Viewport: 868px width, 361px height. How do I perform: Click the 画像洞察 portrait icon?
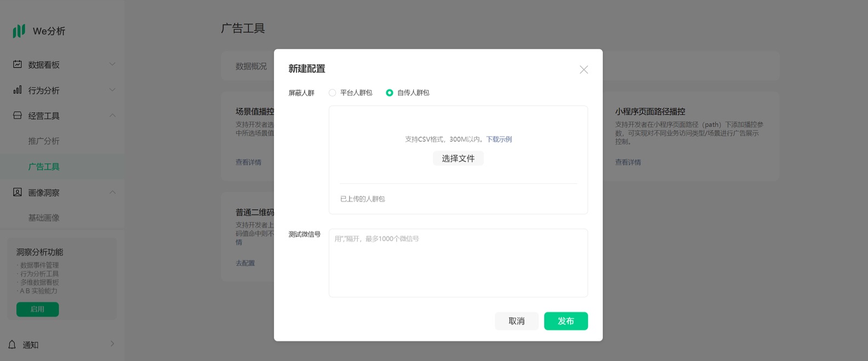click(x=18, y=193)
